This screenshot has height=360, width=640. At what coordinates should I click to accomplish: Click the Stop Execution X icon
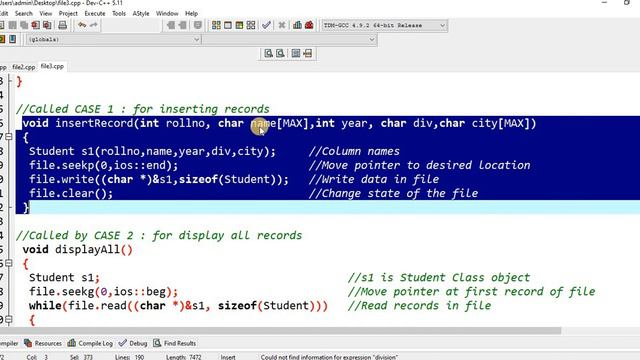282,25
